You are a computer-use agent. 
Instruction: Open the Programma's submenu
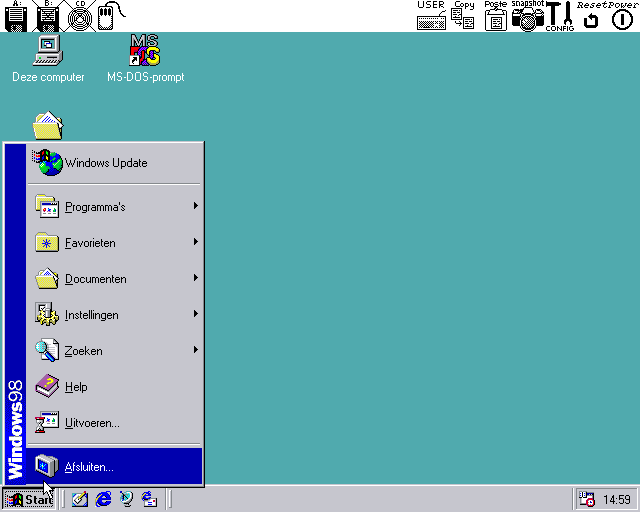(x=114, y=207)
